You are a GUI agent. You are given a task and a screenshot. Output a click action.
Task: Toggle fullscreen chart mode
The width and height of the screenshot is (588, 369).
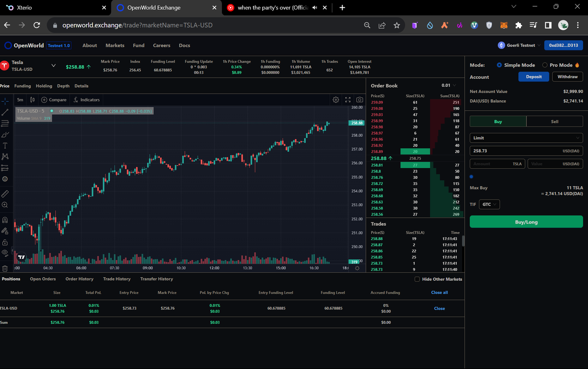coord(348,99)
